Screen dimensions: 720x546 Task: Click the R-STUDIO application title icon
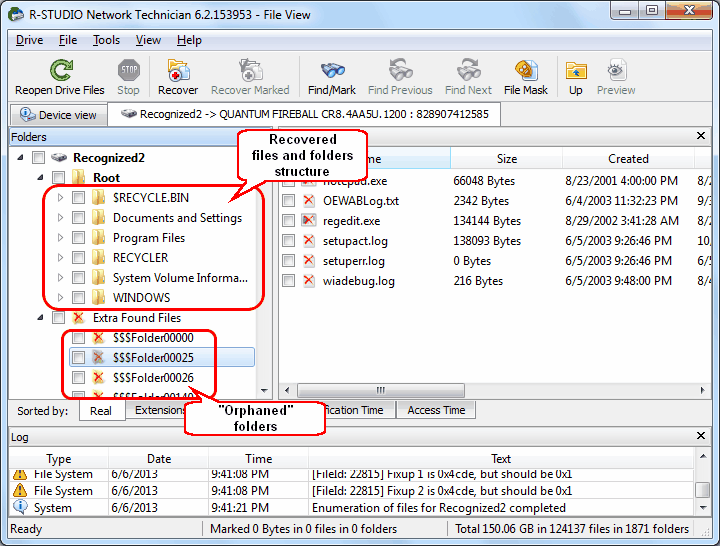[16, 14]
